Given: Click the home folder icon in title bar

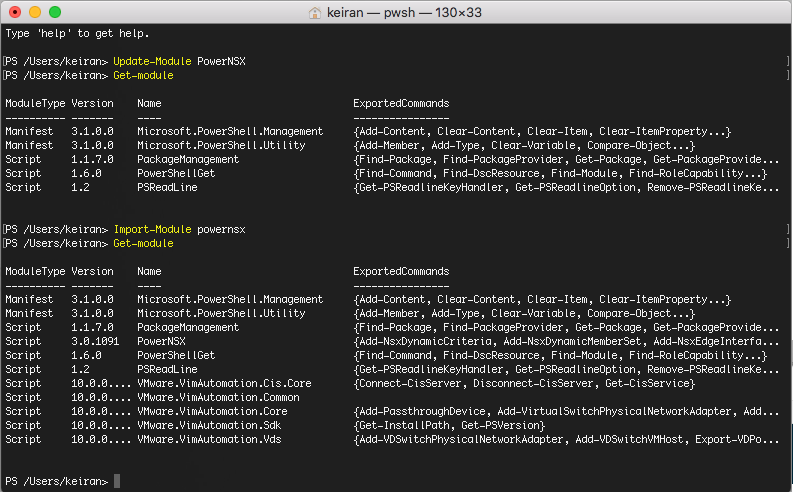Looking at the screenshot, I should click(x=316, y=13).
